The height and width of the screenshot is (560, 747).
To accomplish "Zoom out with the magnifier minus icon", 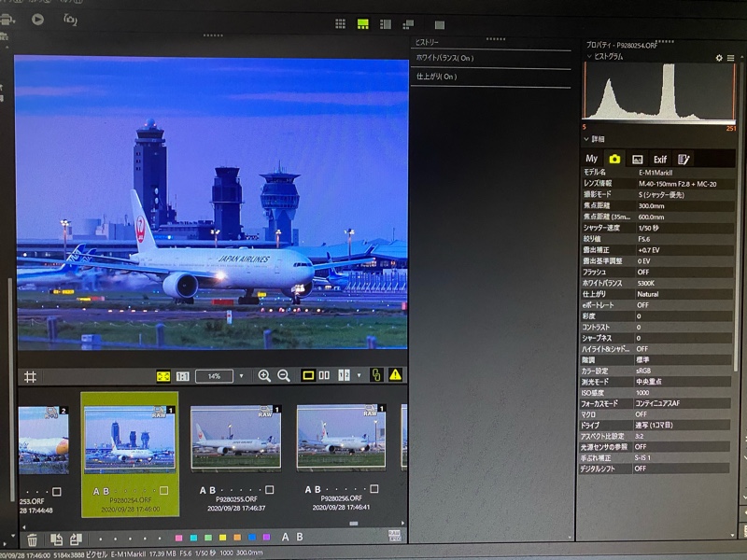I will [x=284, y=376].
